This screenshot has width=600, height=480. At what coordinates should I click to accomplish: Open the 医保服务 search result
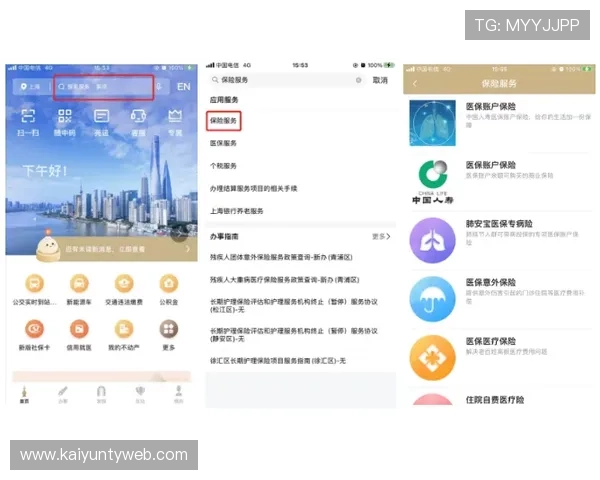[x=223, y=143]
